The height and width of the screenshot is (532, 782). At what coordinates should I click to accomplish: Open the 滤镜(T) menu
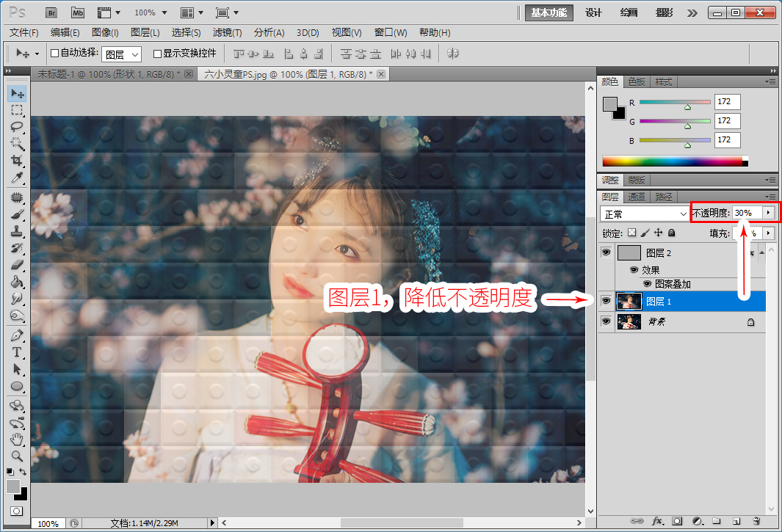(x=227, y=32)
